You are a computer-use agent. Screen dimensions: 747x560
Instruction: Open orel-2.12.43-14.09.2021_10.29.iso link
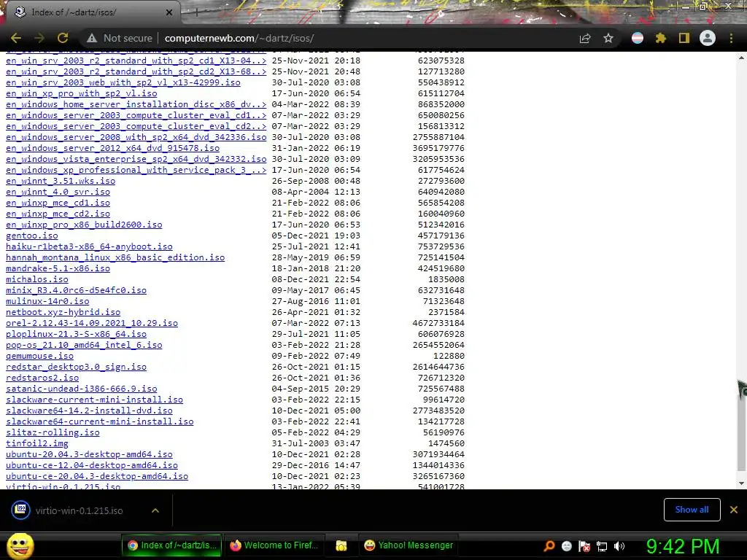(92, 323)
